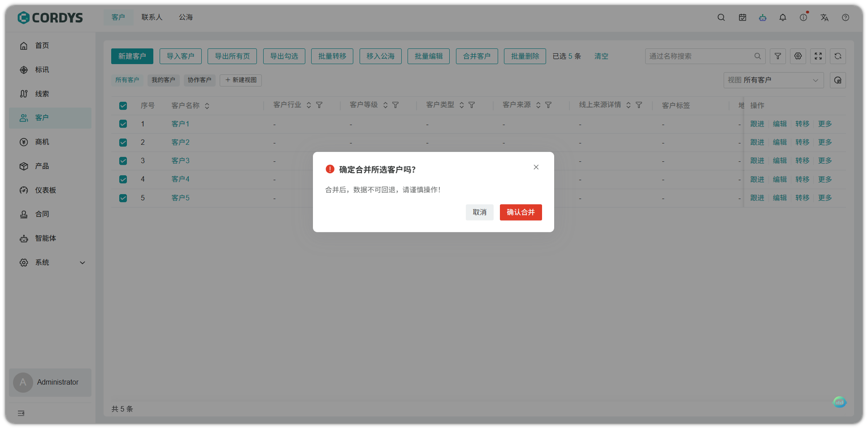868x429 pixels.
Task: Switch to the 联系人 tab
Action: click(x=152, y=17)
